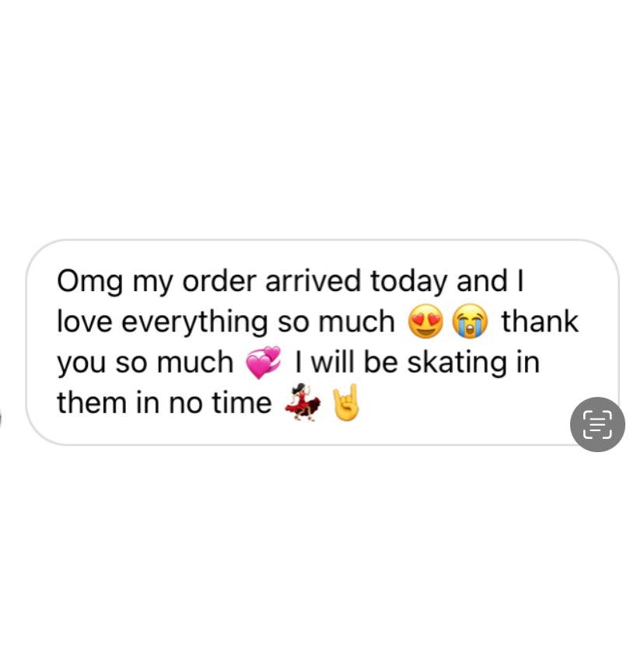Click the word "Omg" in the message
Screen dimensions: 644x649
[89, 282]
